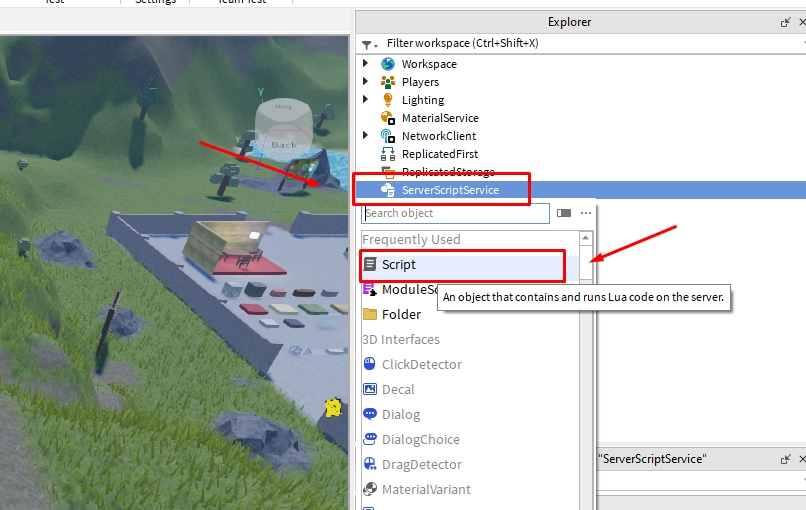Click the Players people icon

coord(388,82)
